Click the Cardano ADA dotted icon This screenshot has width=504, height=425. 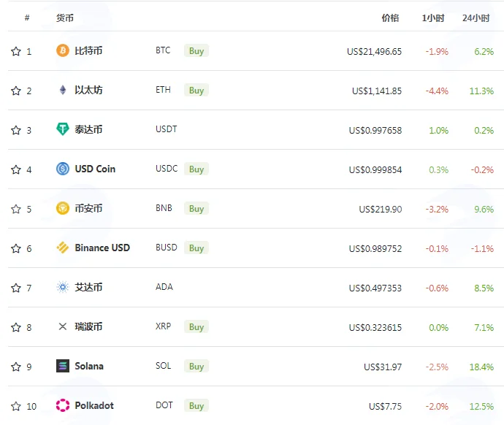coord(63,287)
